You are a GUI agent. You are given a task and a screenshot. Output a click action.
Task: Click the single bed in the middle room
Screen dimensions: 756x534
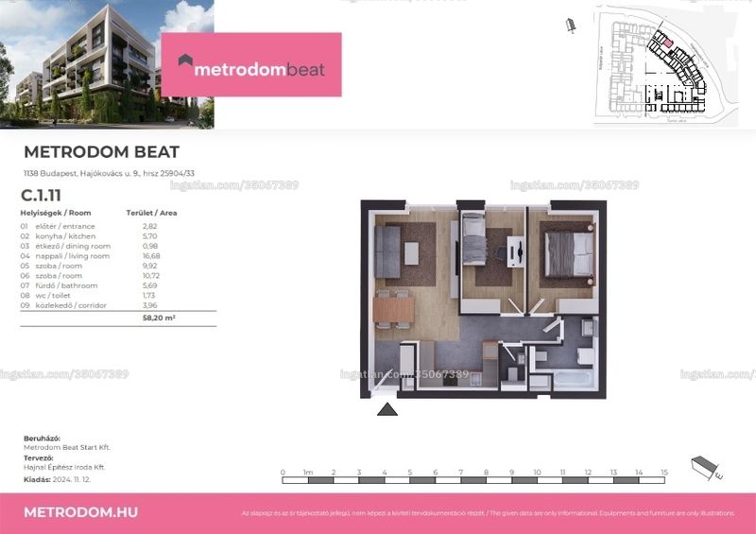pyautogui.click(x=474, y=239)
